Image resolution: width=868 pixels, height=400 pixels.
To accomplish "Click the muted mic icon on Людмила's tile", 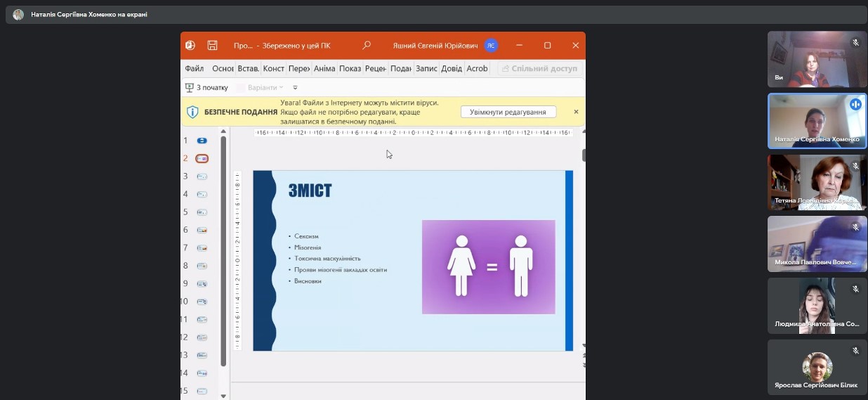I will tap(855, 289).
